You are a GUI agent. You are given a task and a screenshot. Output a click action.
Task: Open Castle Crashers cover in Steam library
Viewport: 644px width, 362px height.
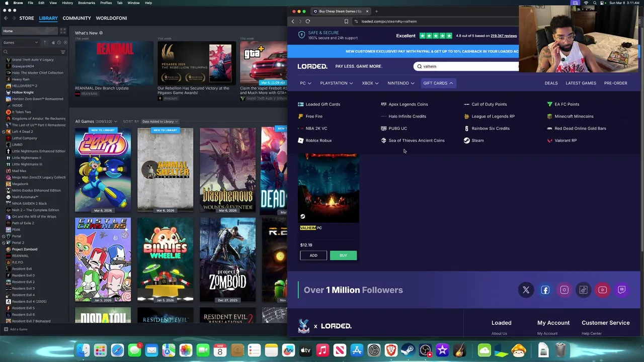point(103,259)
